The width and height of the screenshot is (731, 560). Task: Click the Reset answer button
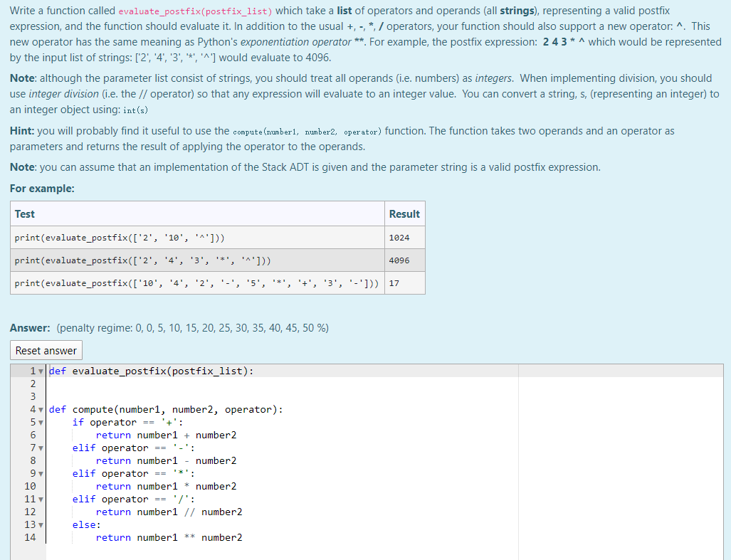click(x=46, y=350)
